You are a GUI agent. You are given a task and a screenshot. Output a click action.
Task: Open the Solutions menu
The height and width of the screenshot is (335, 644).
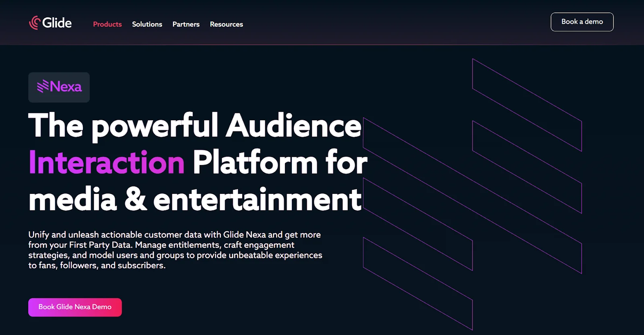[147, 24]
